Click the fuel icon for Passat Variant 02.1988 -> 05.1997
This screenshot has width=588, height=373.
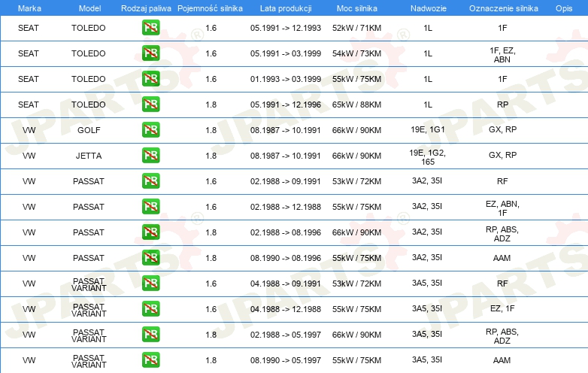coord(150,335)
